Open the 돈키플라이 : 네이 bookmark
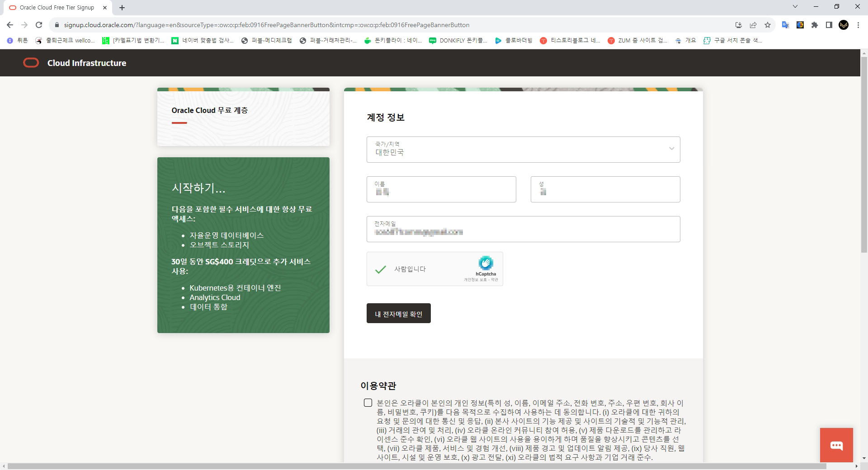 pos(393,40)
